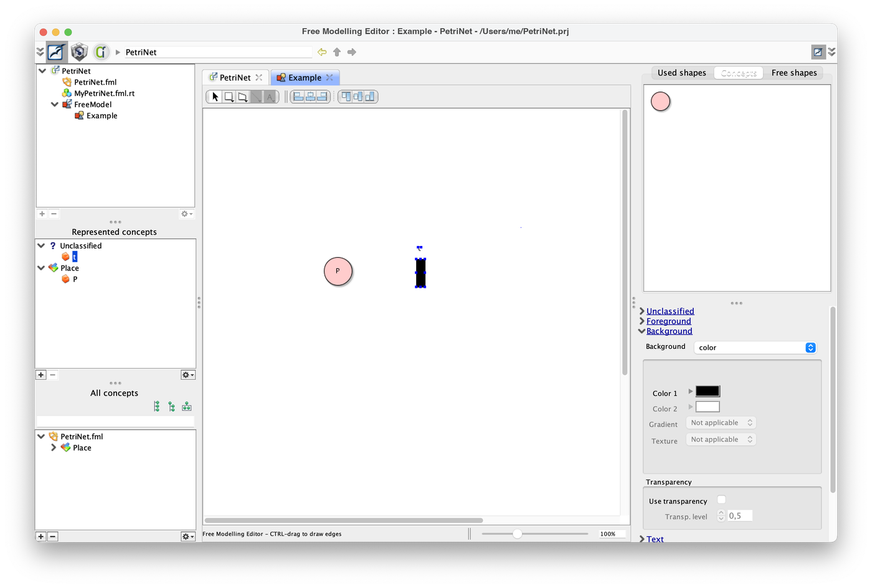Remove item in All concepts panel
Viewport: 872px width, 588px height.
click(53, 536)
